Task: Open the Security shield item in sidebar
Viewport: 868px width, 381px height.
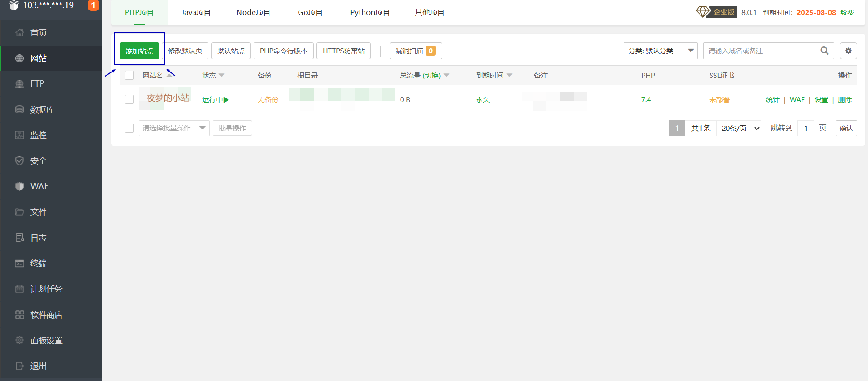Action: click(20, 161)
